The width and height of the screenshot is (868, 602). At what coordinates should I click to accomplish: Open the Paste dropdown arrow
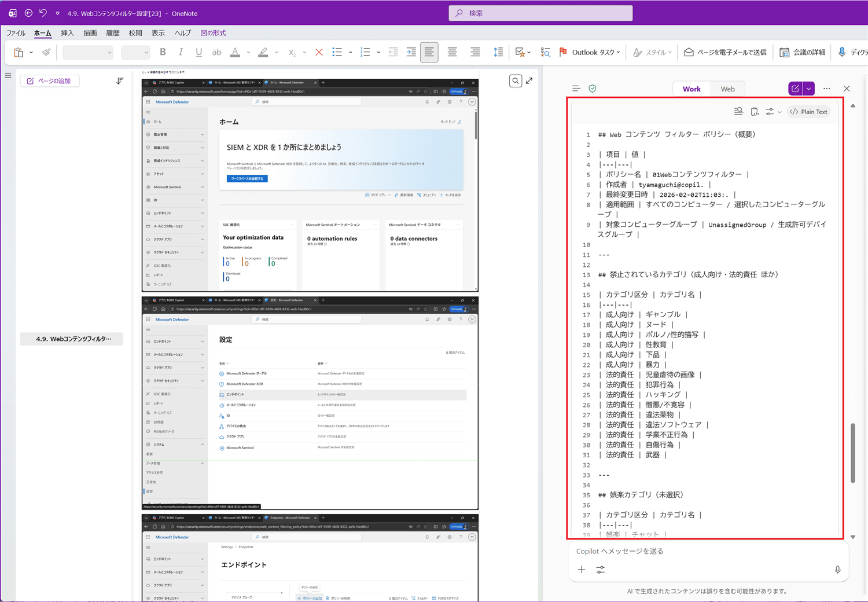coord(31,53)
